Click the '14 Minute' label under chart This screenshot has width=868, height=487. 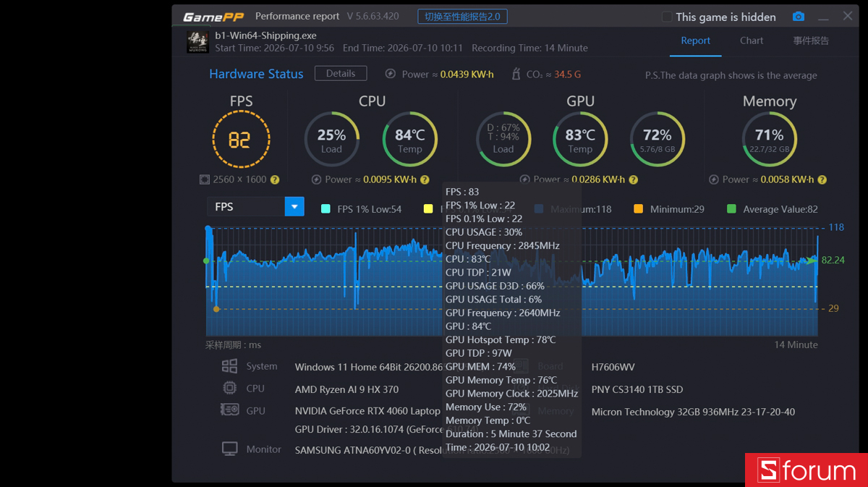coord(796,344)
